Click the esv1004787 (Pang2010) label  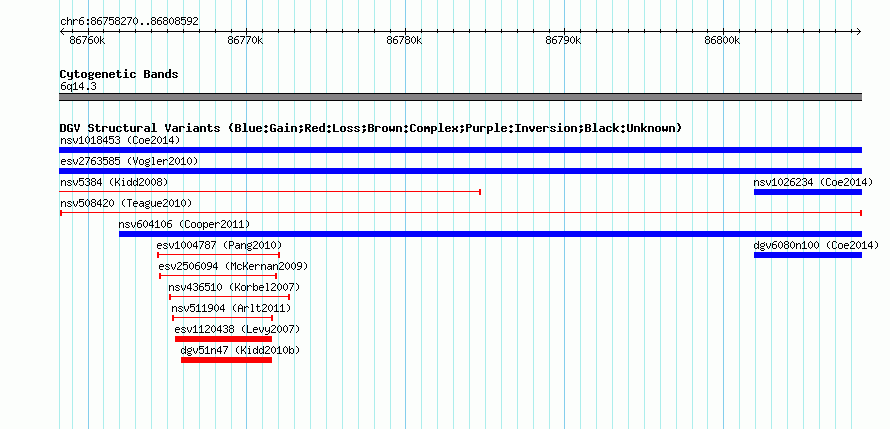tap(219, 245)
